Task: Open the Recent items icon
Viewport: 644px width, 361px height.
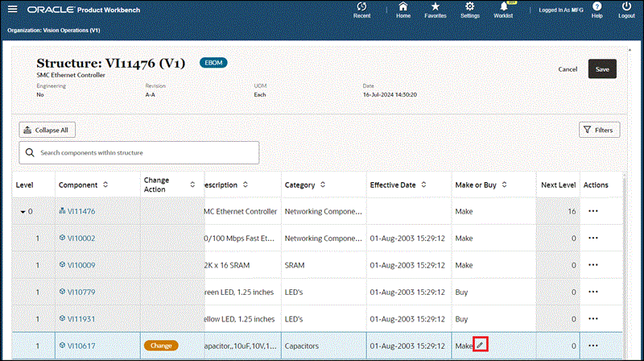Action: (361, 6)
